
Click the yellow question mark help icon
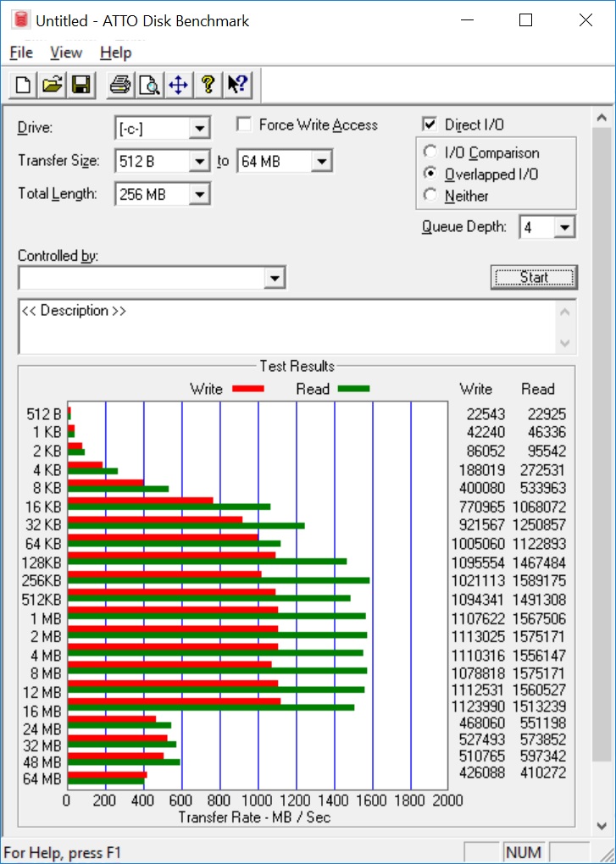206,84
